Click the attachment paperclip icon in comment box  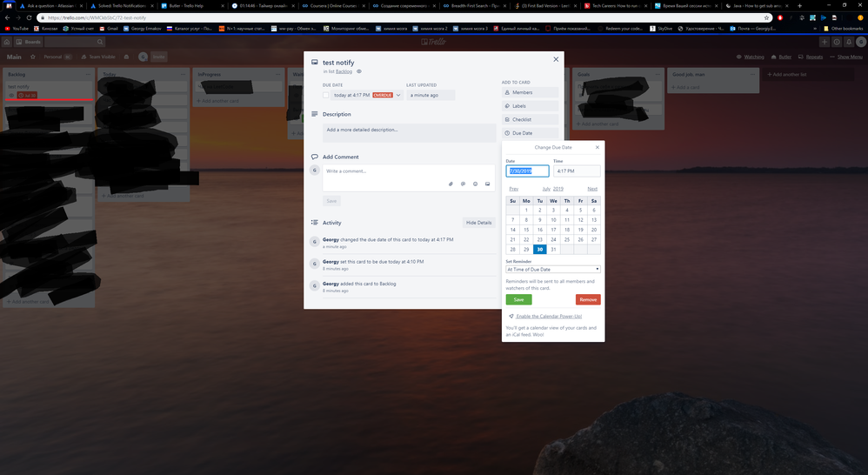coord(451,184)
